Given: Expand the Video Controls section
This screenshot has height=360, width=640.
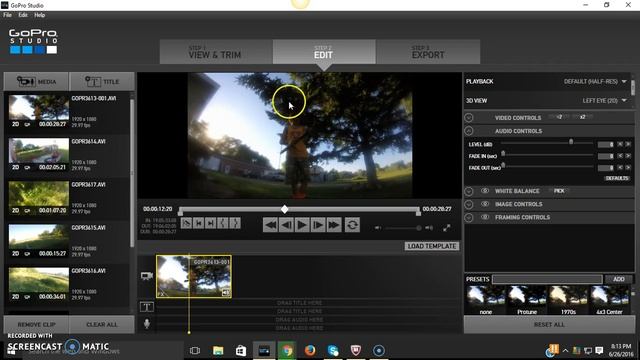Looking at the screenshot, I should [x=469, y=118].
